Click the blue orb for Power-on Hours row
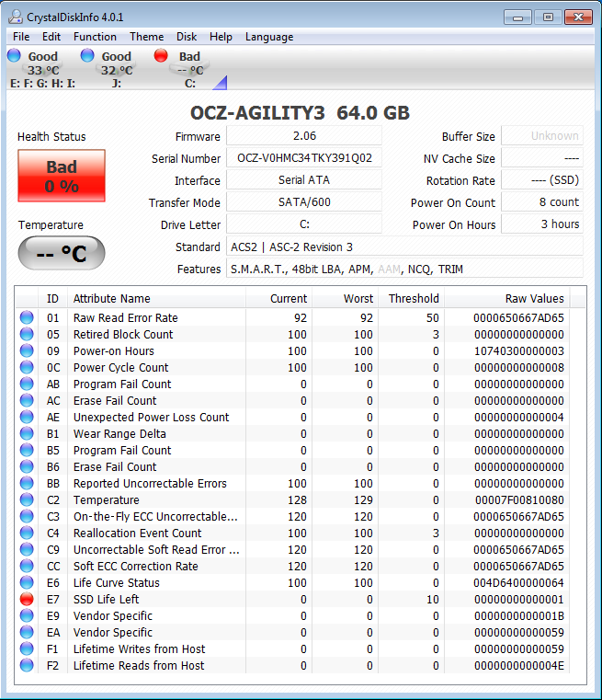This screenshot has height=700, width=602. click(27, 350)
